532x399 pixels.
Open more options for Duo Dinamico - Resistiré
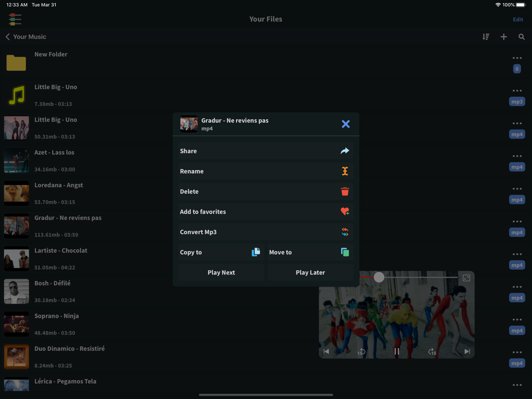click(517, 352)
